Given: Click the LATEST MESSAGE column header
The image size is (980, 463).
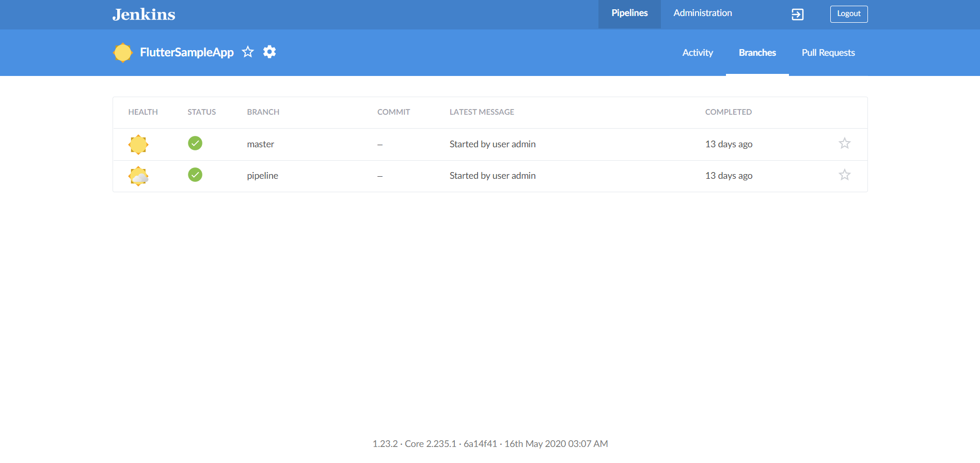Looking at the screenshot, I should [x=482, y=112].
